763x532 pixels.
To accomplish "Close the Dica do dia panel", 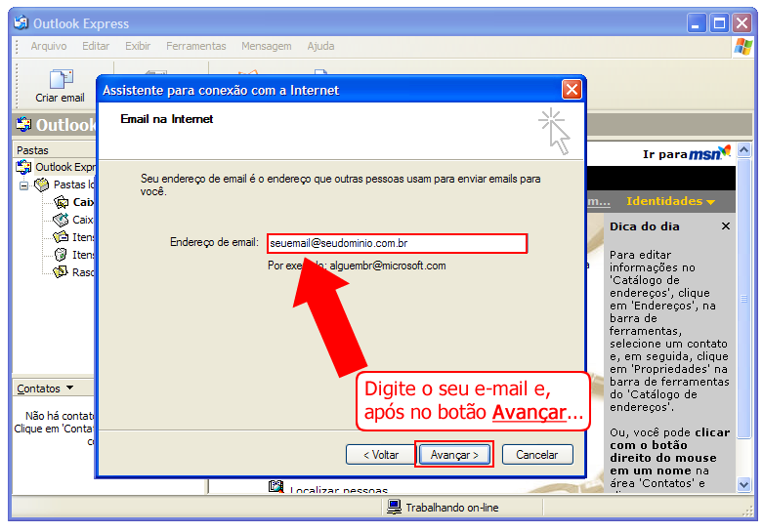I will 726,226.
